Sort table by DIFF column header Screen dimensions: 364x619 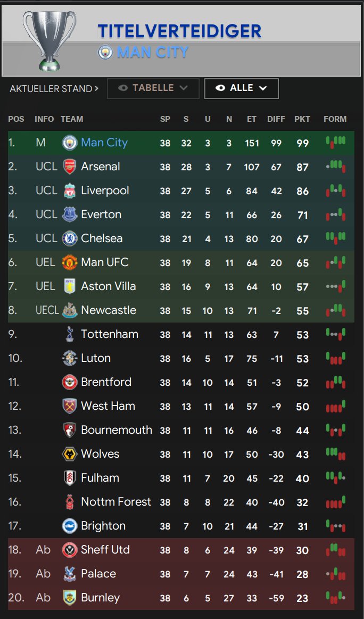pyautogui.click(x=276, y=119)
